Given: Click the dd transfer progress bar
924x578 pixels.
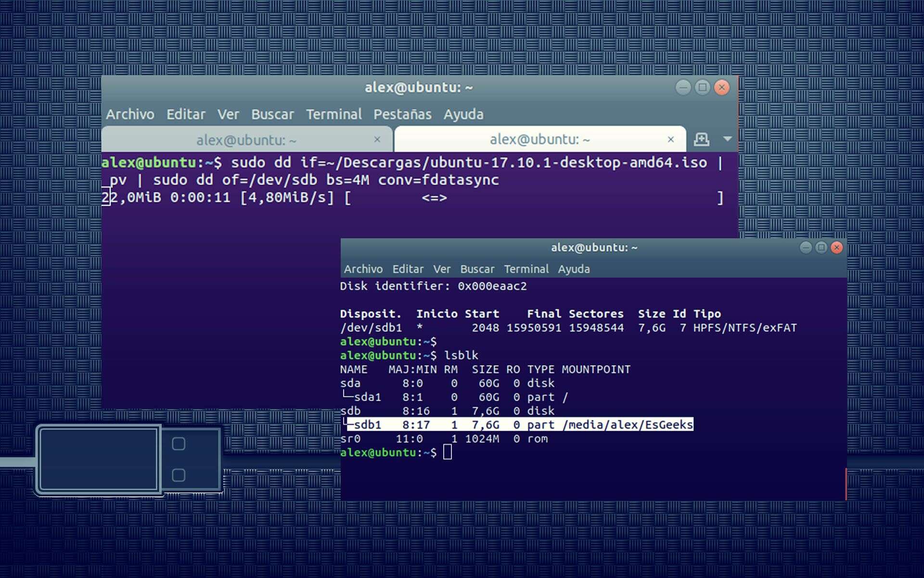Looking at the screenshot, I should [529, 197].
